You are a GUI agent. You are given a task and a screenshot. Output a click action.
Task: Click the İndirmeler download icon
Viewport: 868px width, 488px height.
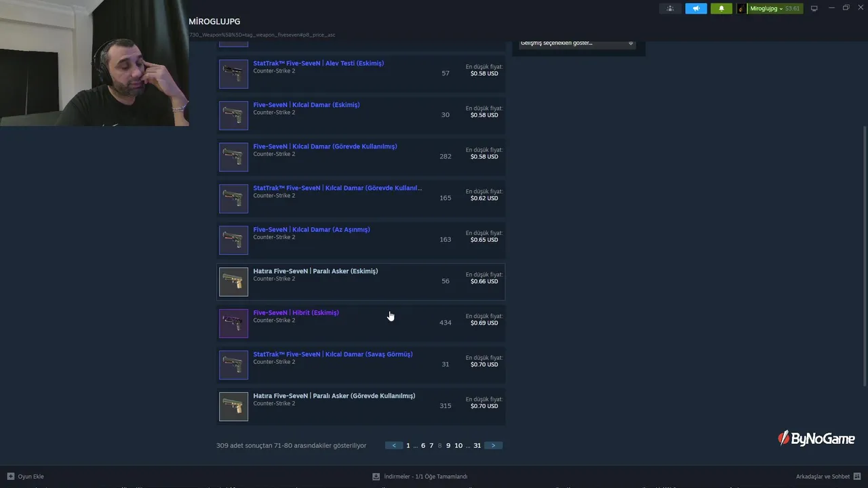pyautogui.click(x=376, y=476)
